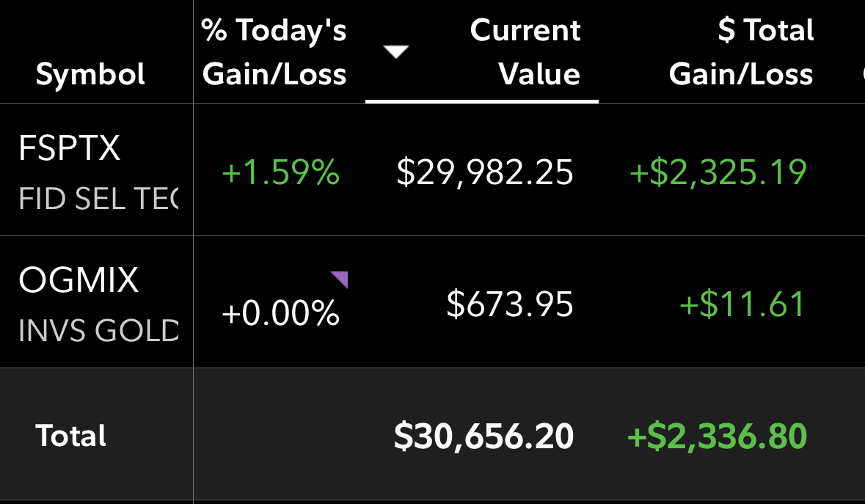
Task: Open the FSPTX fund symbol
Action: 70,147
